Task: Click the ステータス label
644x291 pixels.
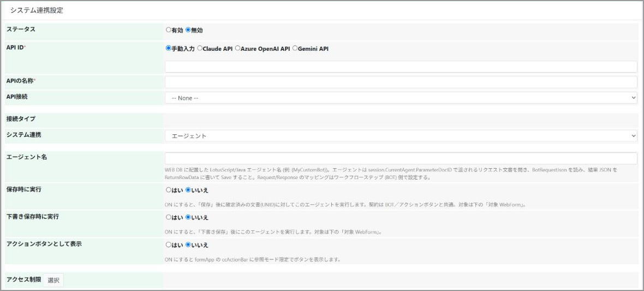Action: (21, 29)
